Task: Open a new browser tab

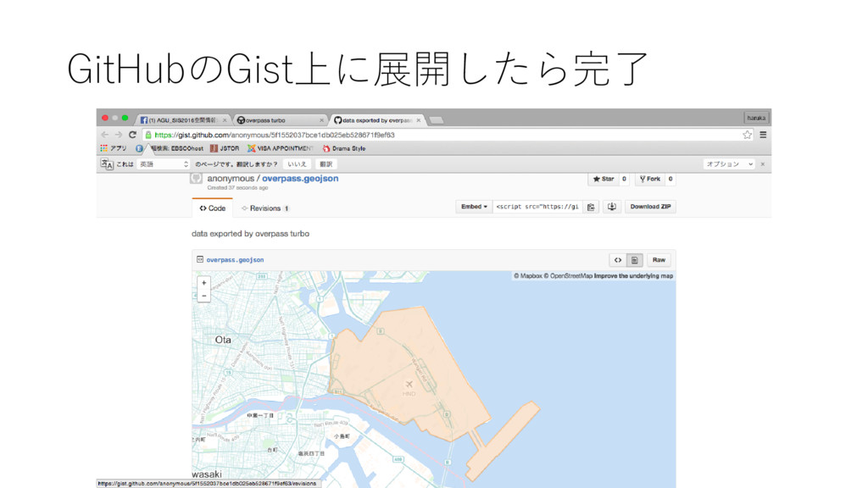Action: coord(437,120)
